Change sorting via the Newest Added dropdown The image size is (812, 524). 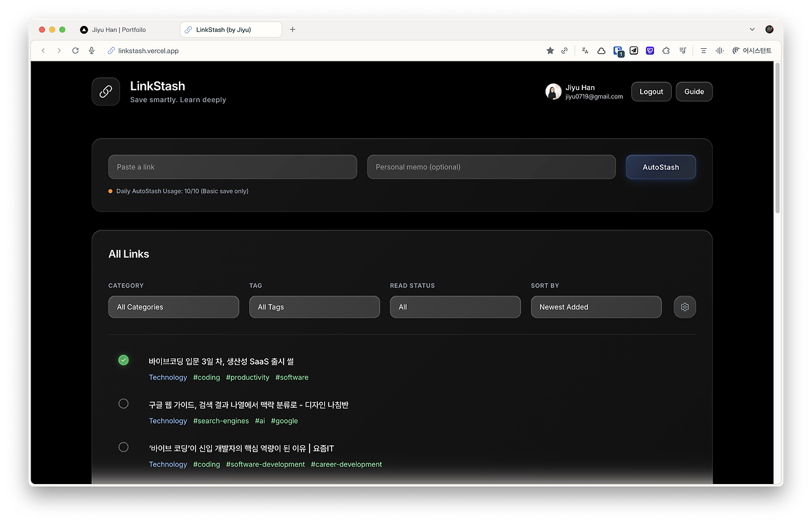(596, 306)
